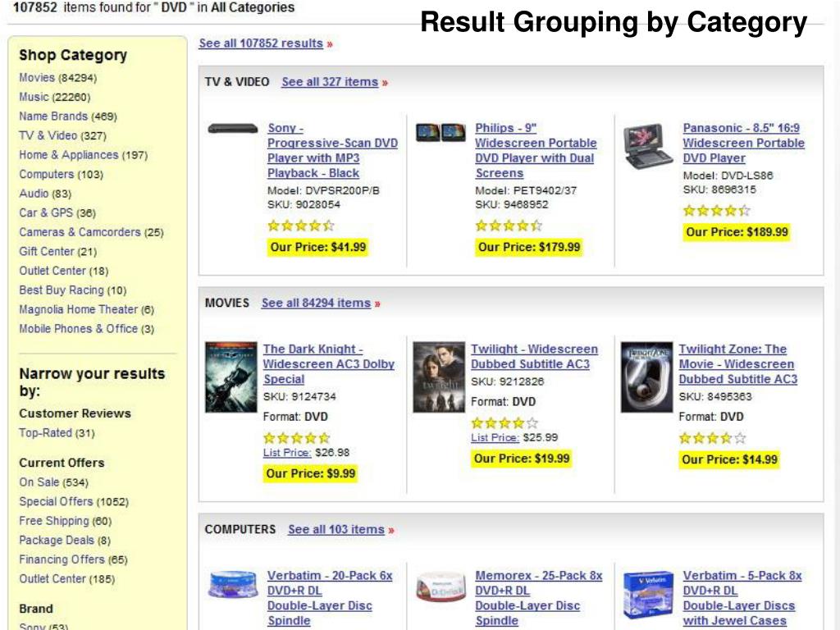Open Sony Progressive-Scan DVD Player link
Screen dimensions: 840x630
click(x=332, y=151)
